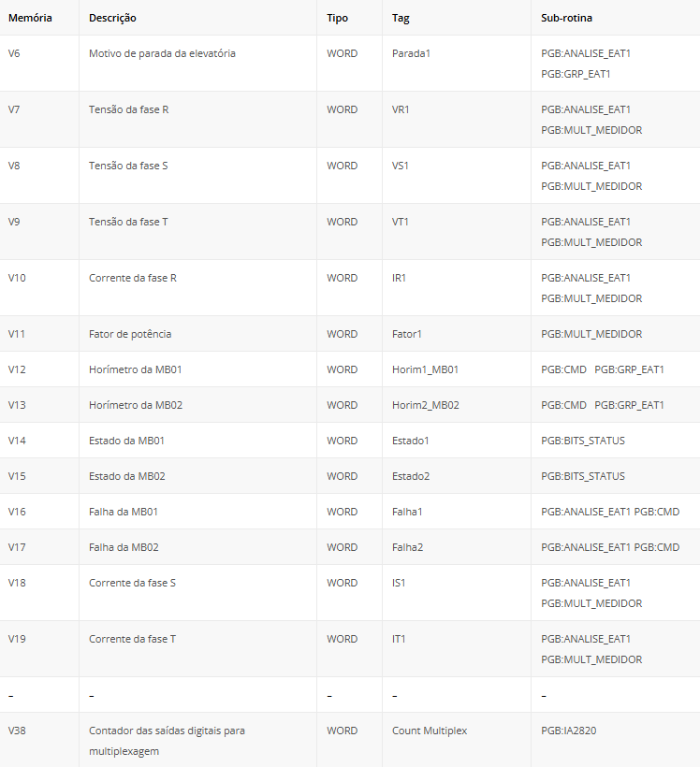The height and width of the screenshot is (767, 700).
Task: Click the Tipo column header
Action: coord(338,18)
